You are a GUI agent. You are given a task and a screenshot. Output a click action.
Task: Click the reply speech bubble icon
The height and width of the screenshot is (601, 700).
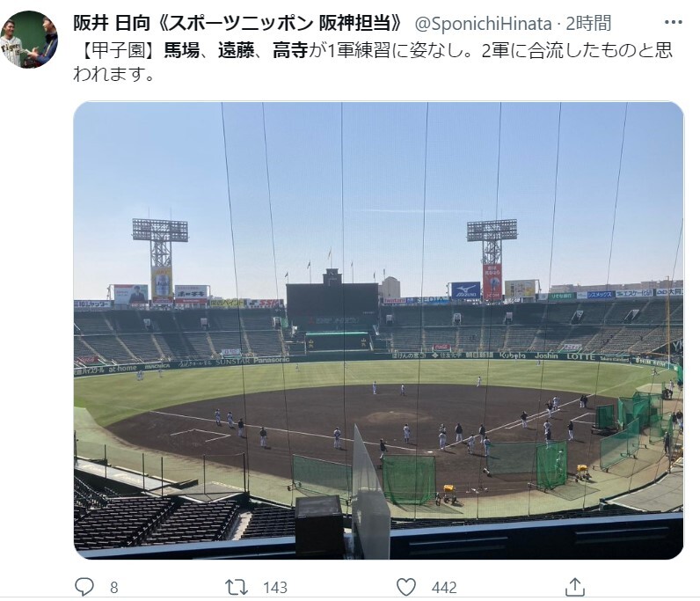[84, 587]
